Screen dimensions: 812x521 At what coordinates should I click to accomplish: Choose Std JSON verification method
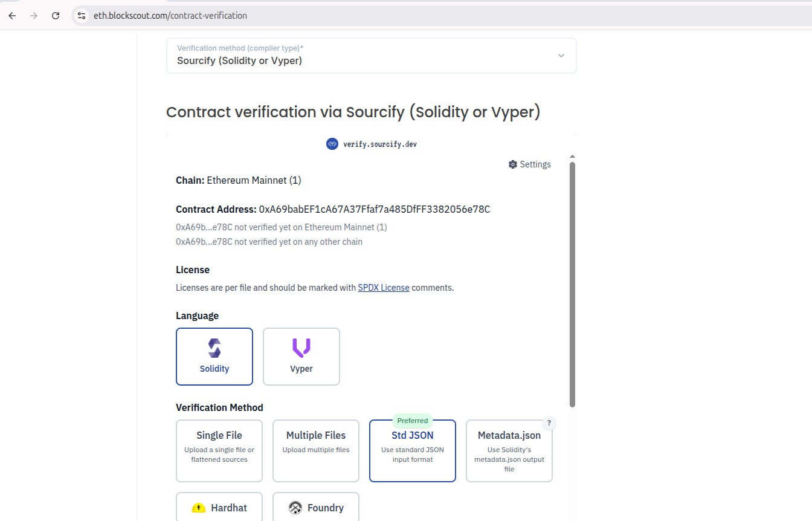(x=413, y=451)
